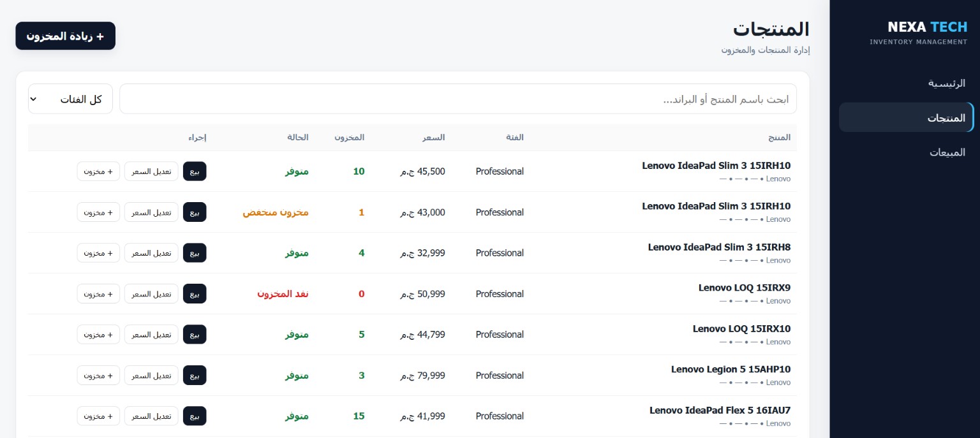Click تعديل السعر for the 45,500 IdeaPad Slim 3
The image size is (980, 438).
151,171
